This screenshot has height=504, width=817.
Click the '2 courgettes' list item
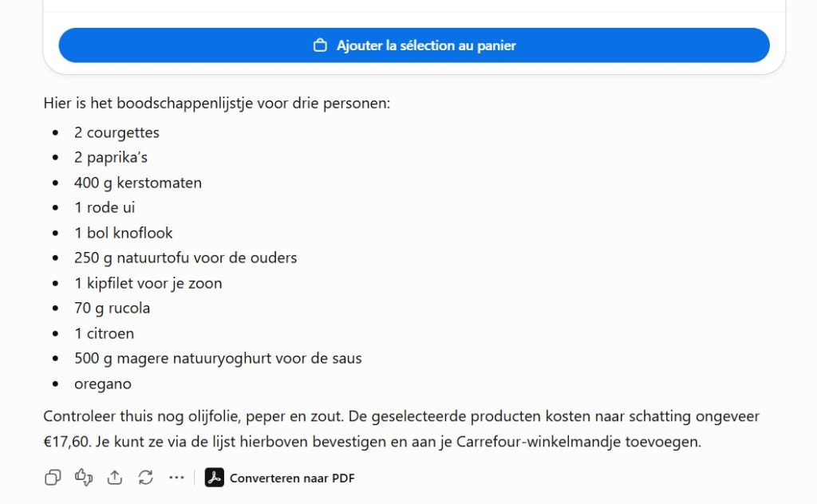coord(116,132)
